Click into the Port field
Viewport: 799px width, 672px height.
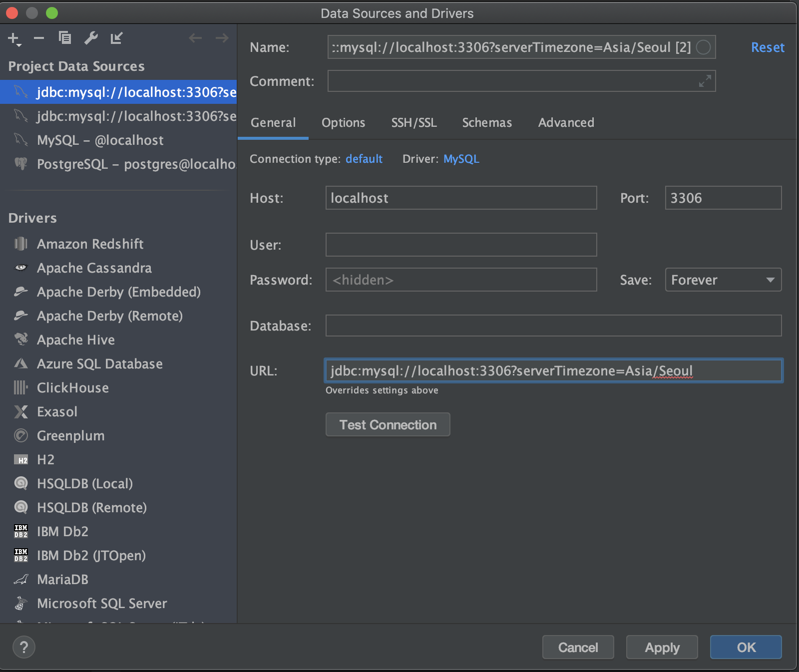point(723,198)
